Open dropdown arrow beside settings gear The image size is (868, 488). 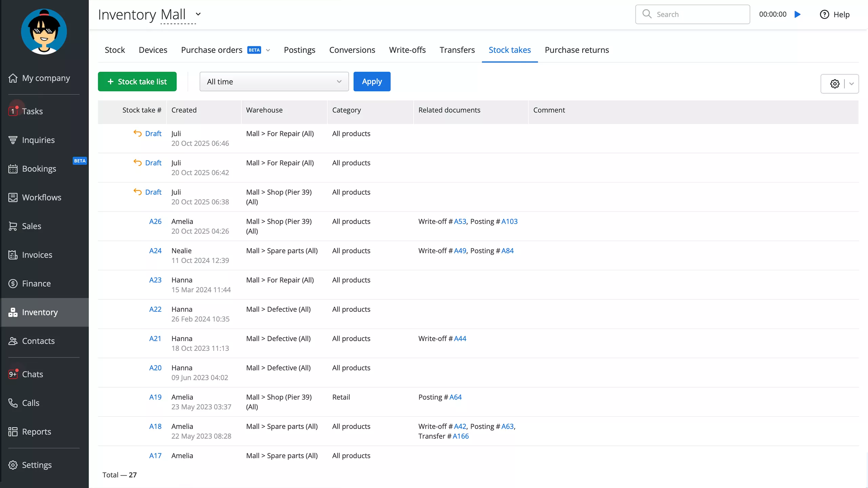click(851, 84)
